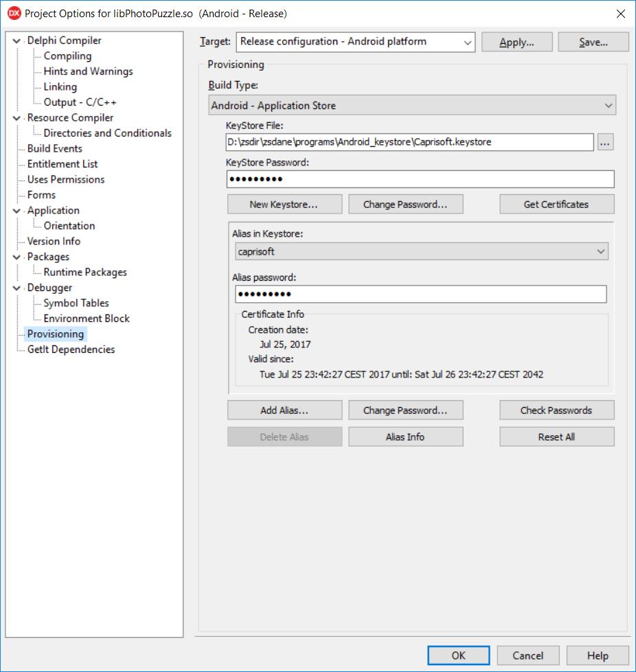The width and height of the screenshot is (636, 672).
Task: Close the Project Options dialog
Action: tap(621, 14)
